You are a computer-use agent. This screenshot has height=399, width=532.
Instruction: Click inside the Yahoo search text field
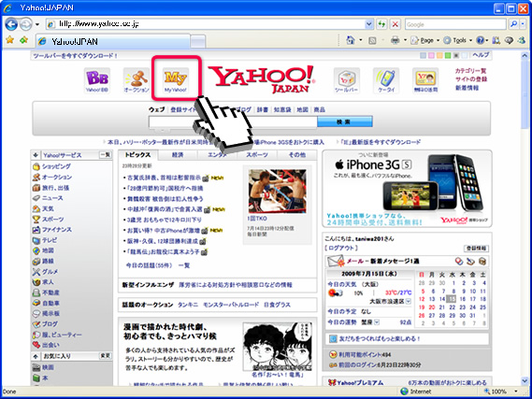tap(233, 122)
